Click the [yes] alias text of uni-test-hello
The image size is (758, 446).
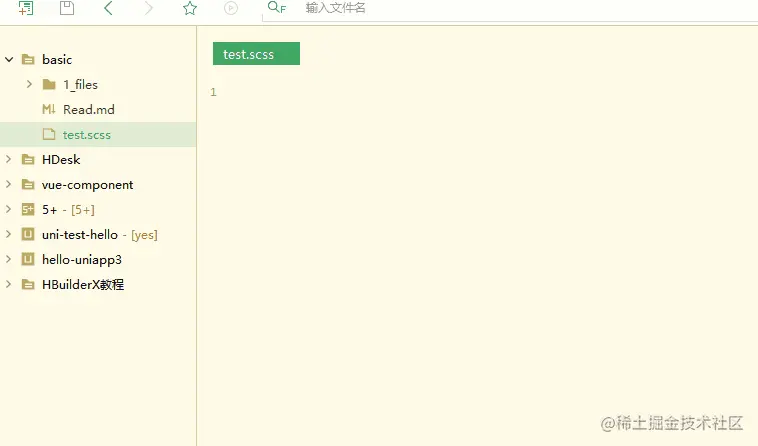click(144, 235)
